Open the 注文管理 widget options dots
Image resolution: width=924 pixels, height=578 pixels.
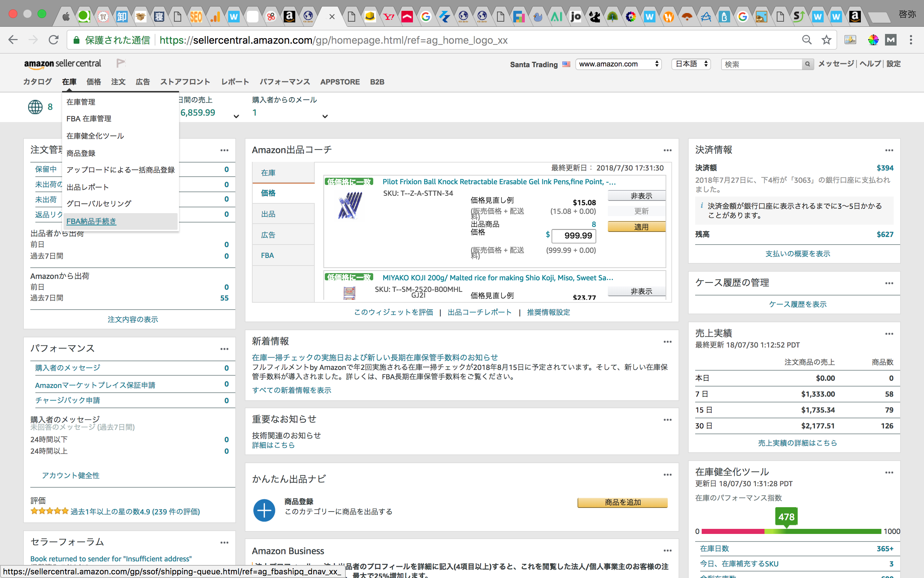225,150
